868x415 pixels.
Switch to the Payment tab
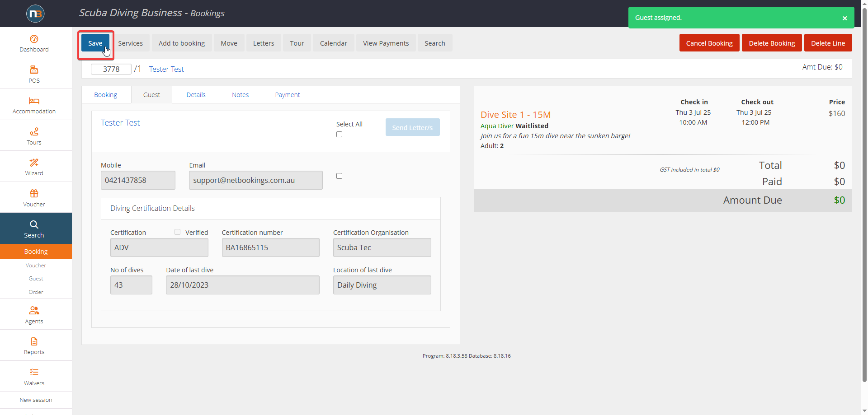287,95
